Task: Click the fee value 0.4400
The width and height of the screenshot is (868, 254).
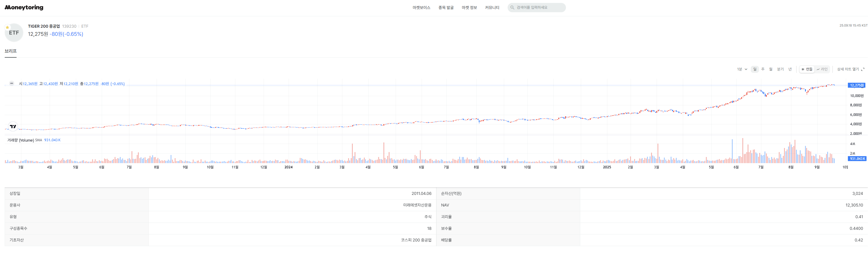Action: (856, 228)
